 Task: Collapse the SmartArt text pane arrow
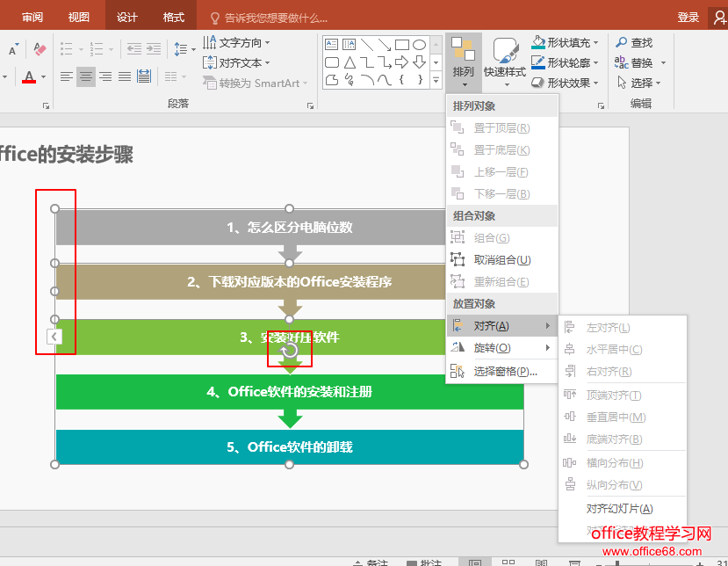coord(54,337)
